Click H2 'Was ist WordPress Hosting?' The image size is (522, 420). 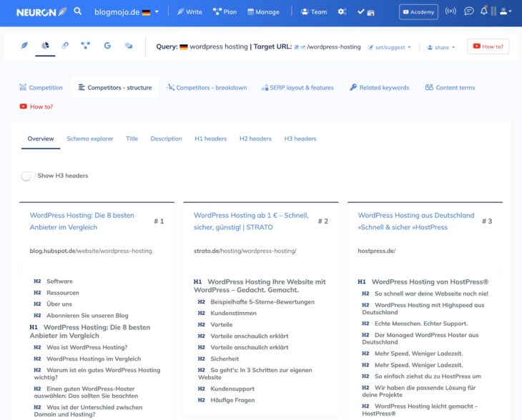click(81, 347)
